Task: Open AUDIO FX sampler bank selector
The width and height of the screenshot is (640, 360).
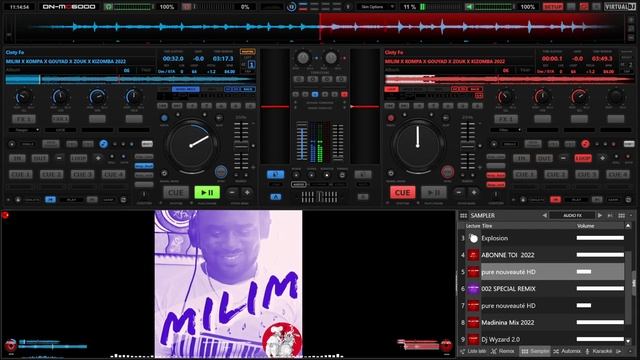Action: (x=572, y=215)
